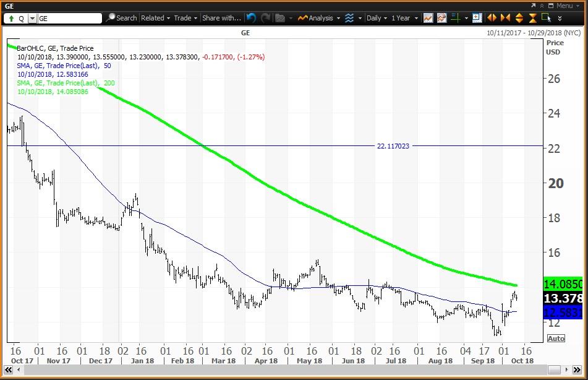This screenshot has height=380, width=588.
Task: Click the single right scroll arrow
Action: point(566,370)
